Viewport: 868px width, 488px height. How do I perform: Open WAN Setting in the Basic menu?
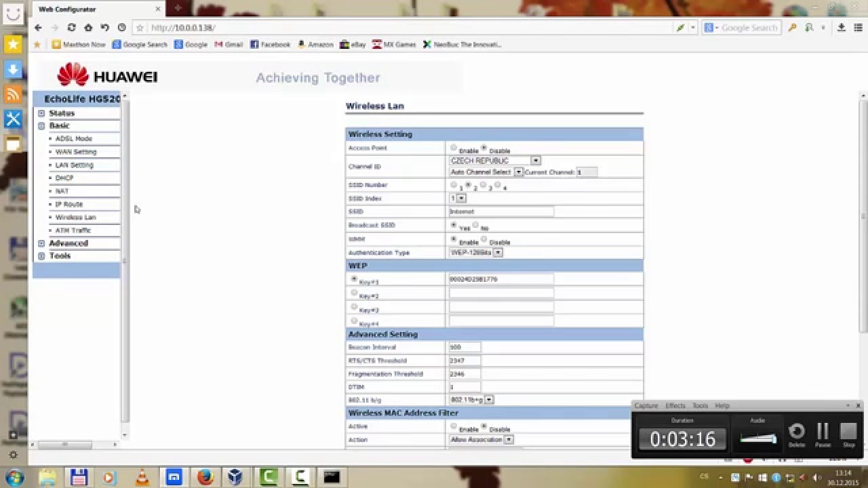tap(76, 152)
